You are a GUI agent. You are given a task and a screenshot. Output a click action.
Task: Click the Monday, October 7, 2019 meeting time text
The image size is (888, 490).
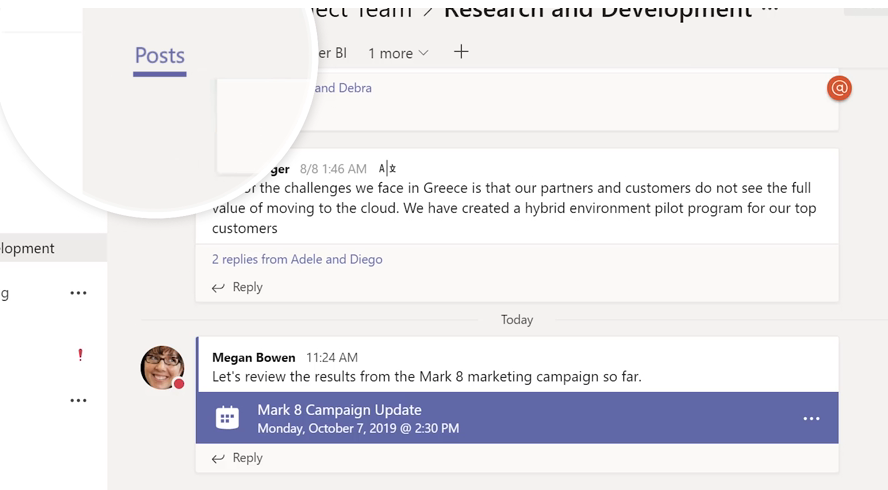pos(358,428)
